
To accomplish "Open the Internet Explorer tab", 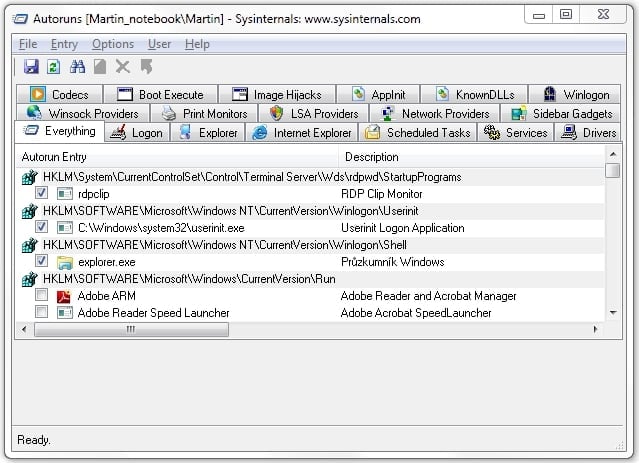I will pos(302,132).
